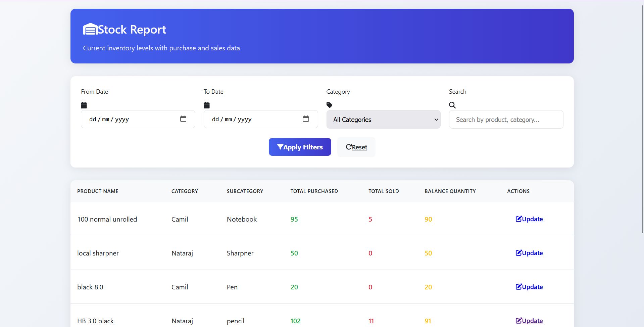Click the tag icon under Category label
This screenshot has width=644, height=327.
coord(330,105)
